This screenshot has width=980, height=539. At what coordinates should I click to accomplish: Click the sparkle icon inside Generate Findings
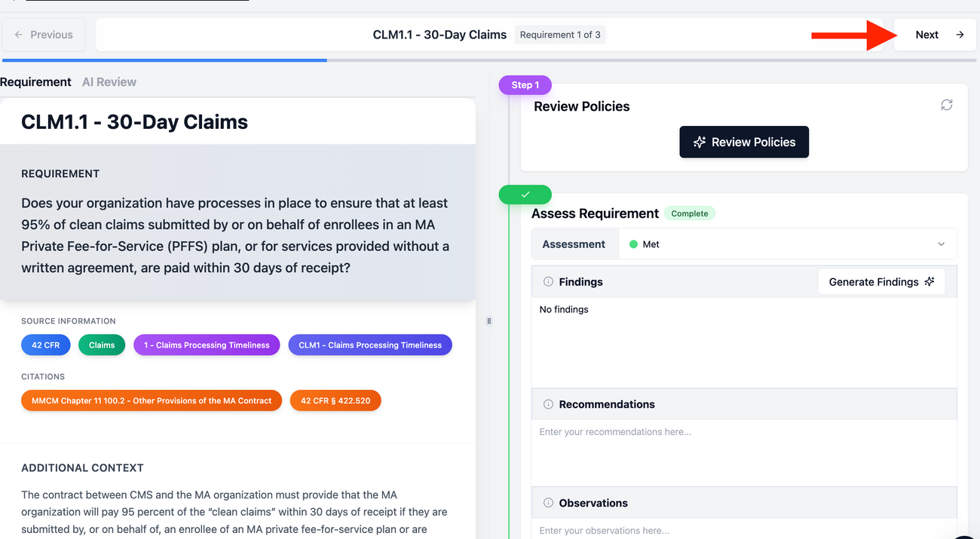pos(929,281)
